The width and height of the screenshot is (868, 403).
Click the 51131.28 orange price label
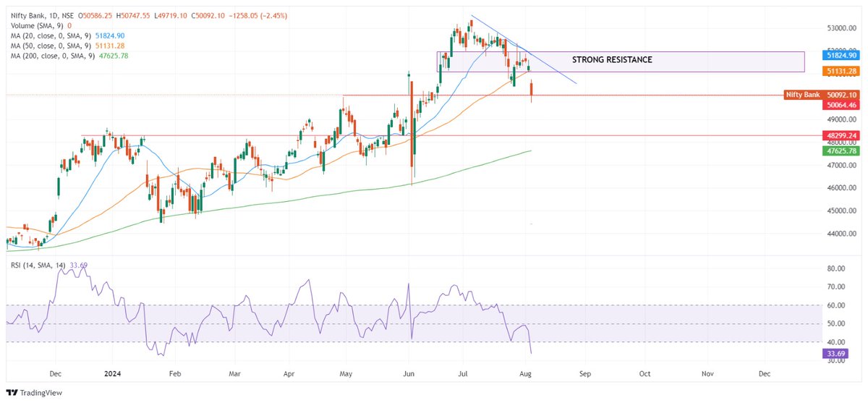coord(841,71)
